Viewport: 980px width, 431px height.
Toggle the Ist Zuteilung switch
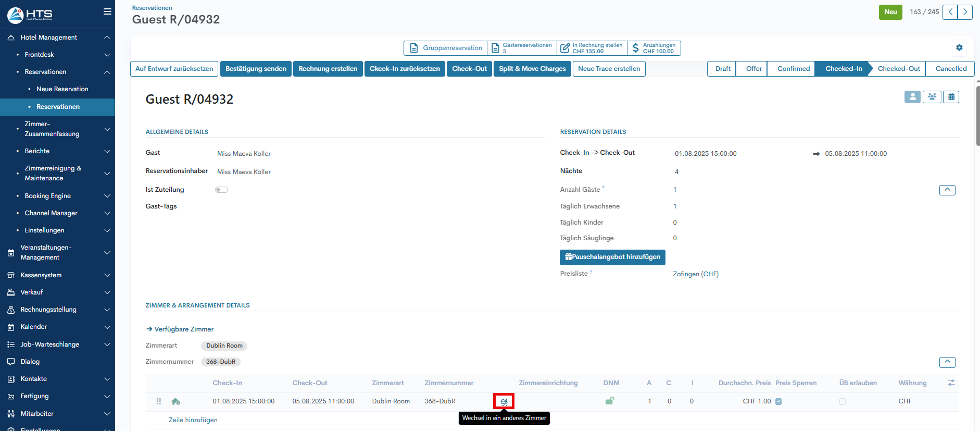pos(221,190)
